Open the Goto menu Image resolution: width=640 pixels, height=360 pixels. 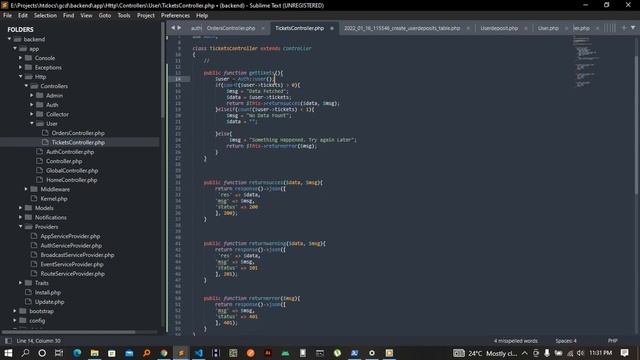(105, 16)
